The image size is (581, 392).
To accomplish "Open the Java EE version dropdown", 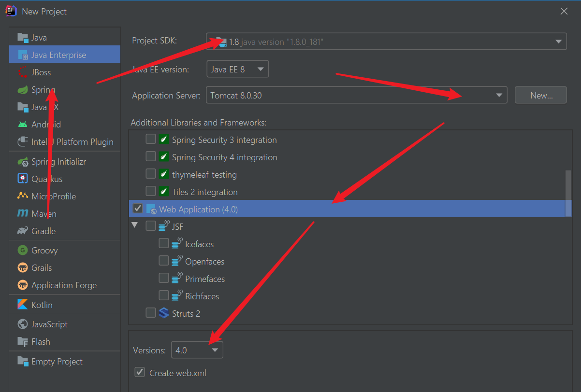I will point(237,69).
